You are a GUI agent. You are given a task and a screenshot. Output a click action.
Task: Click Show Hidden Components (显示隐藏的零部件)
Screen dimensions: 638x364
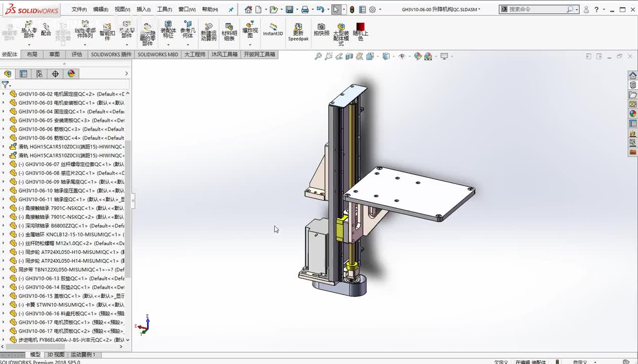[x=147, y=34]
